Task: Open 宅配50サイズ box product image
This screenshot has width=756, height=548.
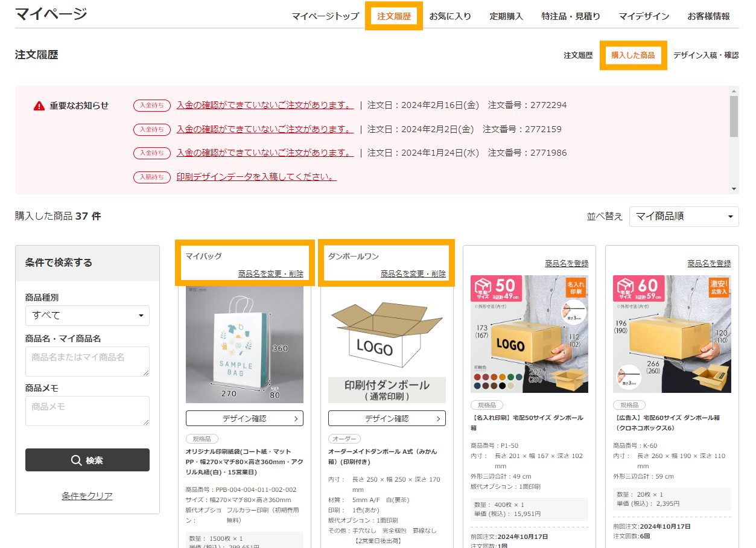Action: click(x=529, y=334)
